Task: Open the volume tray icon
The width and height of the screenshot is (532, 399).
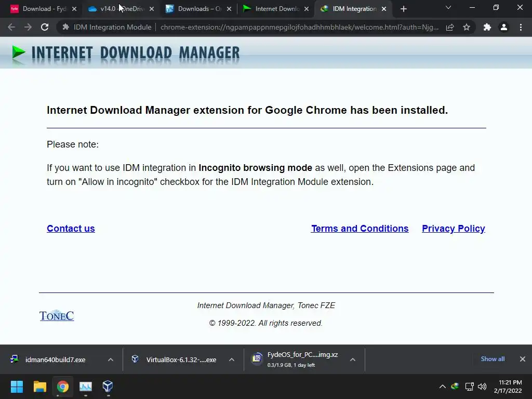Action: tap(482, 387)
